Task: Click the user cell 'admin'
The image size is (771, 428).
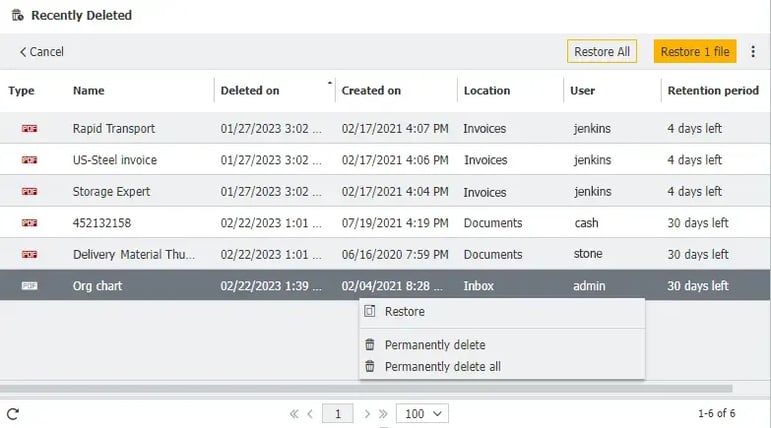Action: [589, 286]
